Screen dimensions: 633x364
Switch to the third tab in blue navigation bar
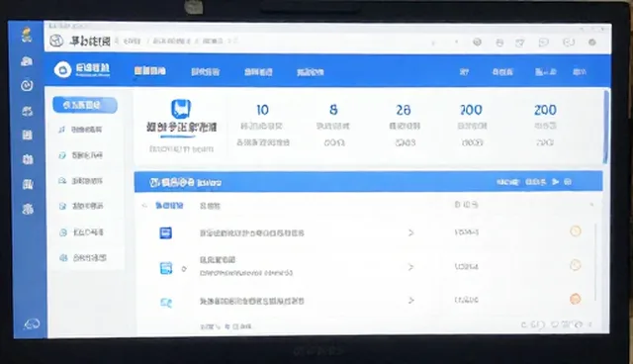(258, 72)
